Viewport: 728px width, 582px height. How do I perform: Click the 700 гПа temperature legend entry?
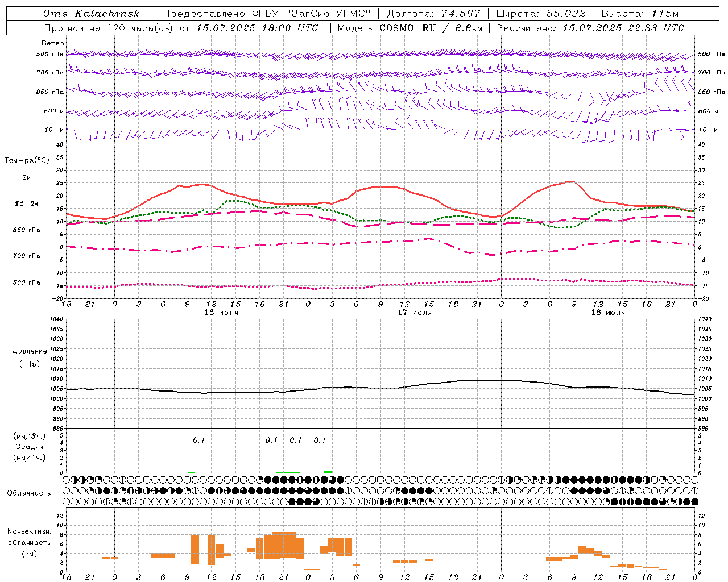point(27,256)
